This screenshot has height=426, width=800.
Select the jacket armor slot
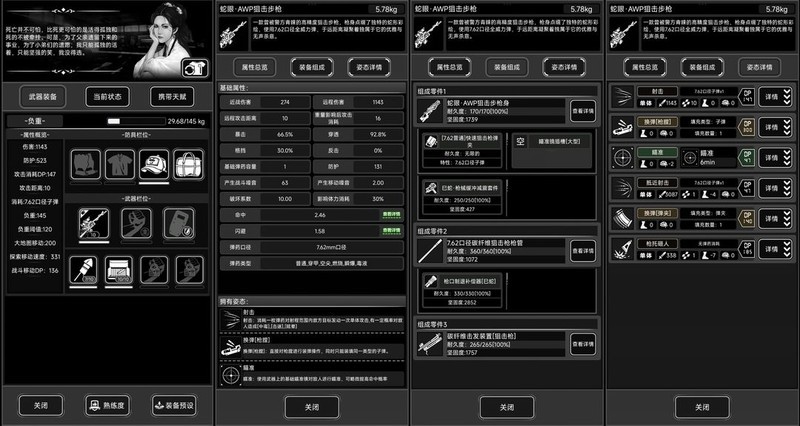point(86,164)
